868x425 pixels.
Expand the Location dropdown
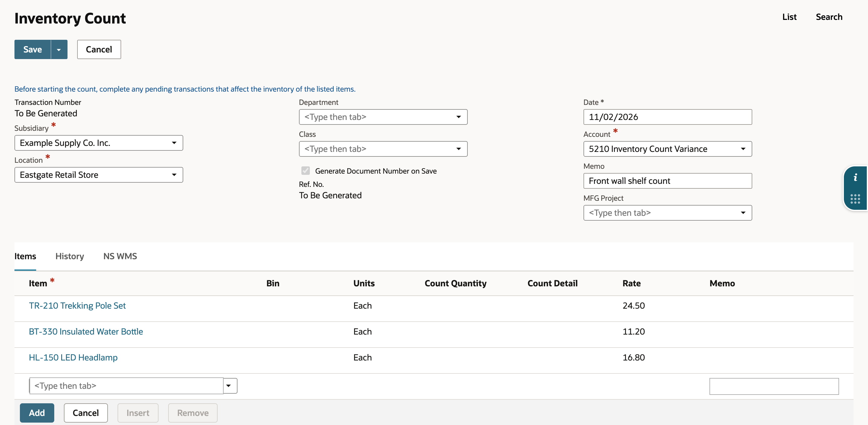(x=174, y=175)
